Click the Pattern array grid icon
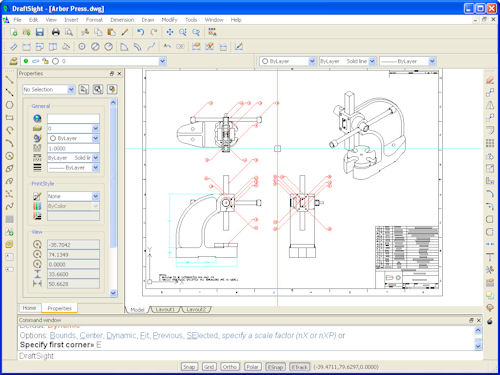 (x=490, y=143)
